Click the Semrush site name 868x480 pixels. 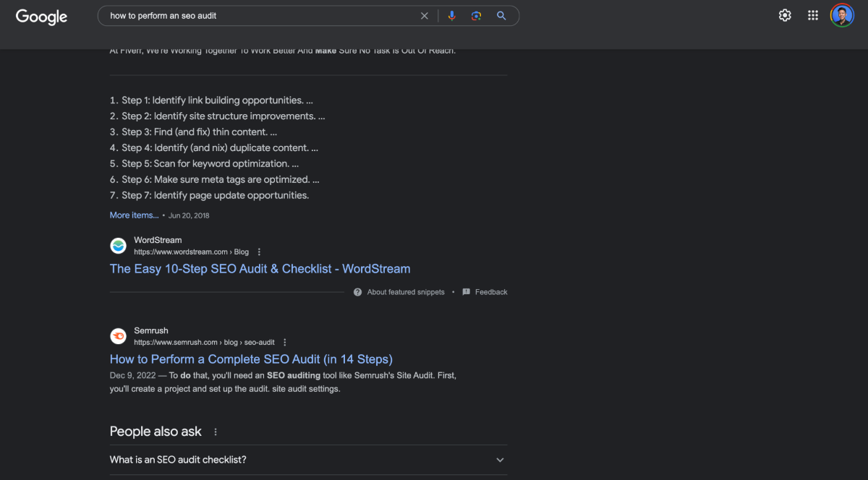coord(150,330)
